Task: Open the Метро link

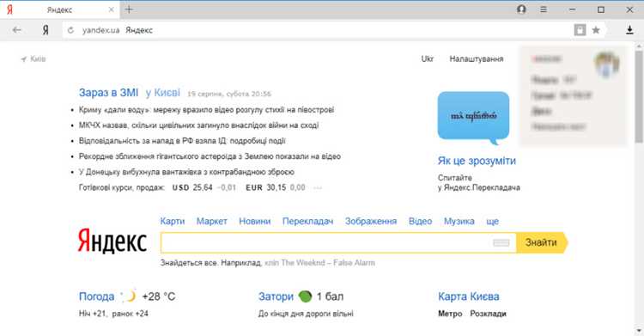Action: click(450, 314)
